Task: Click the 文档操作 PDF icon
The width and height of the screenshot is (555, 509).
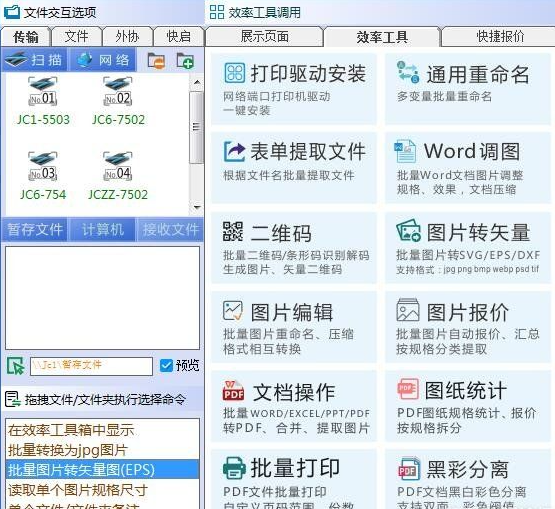Action: tap(234, 390)
